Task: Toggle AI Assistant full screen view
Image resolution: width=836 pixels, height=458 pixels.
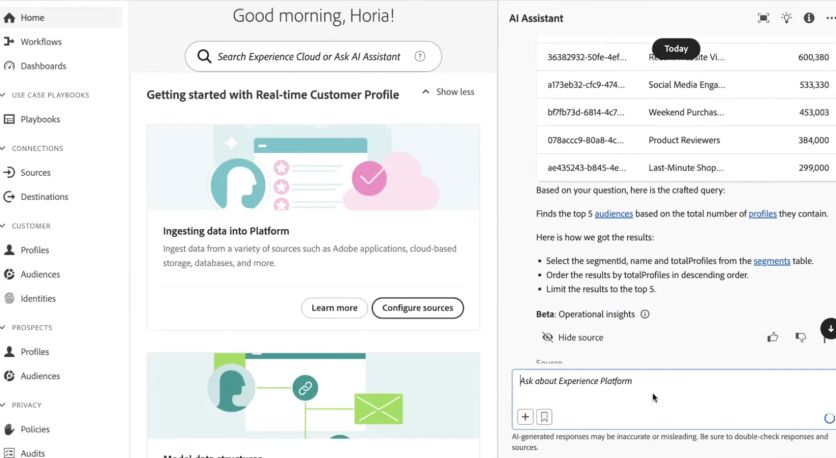Action: point(763,18)
